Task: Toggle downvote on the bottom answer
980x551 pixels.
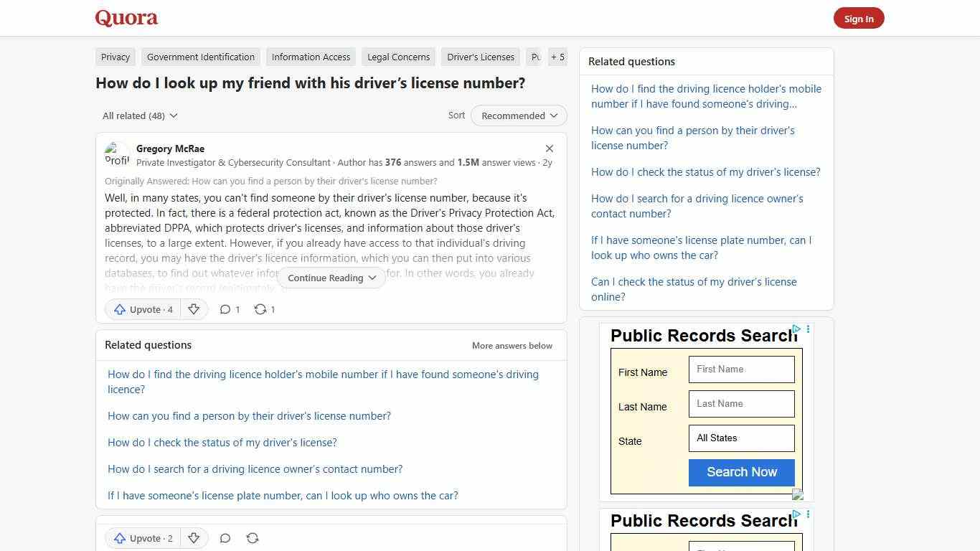Action: pyautogui.click(x=194, y=538)
